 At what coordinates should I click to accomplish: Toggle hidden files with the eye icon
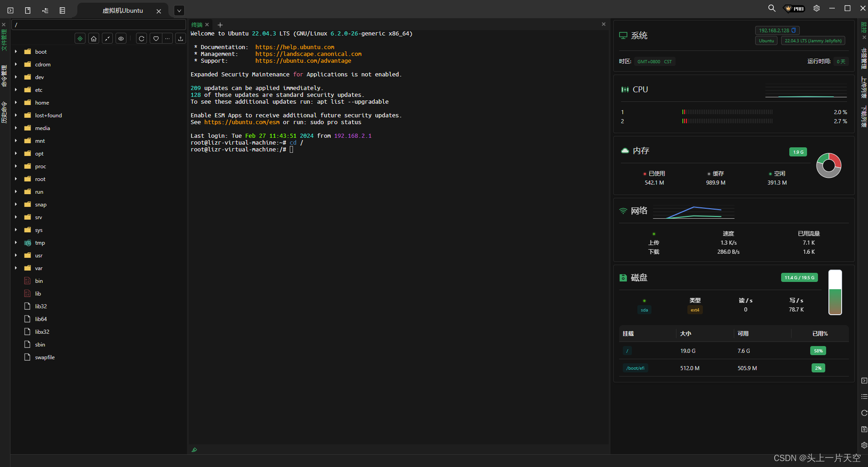(121, 39)
